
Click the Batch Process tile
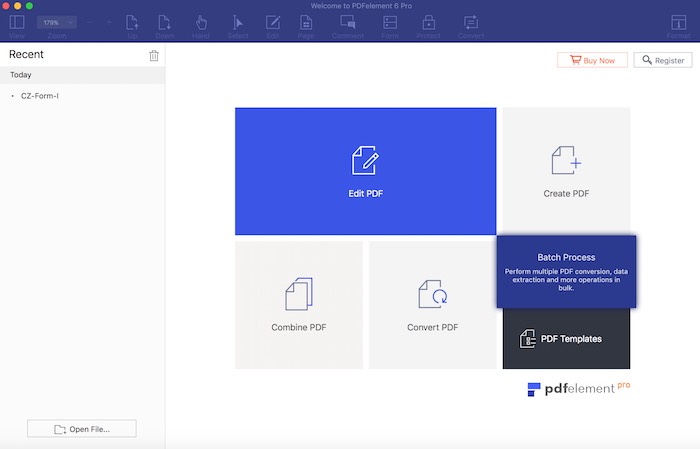tap(566, 270)
